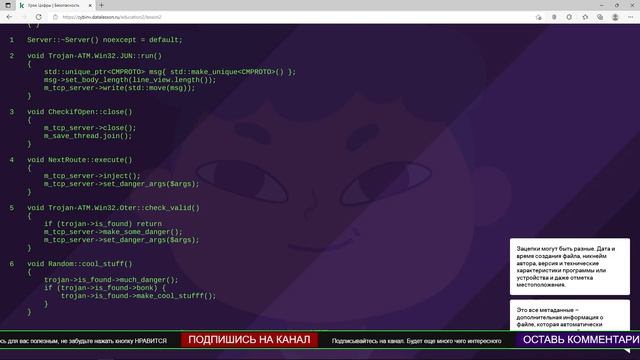Open a new tab with plus button
This screenshot has width=640, height=360.
click(x=101, y=5)
